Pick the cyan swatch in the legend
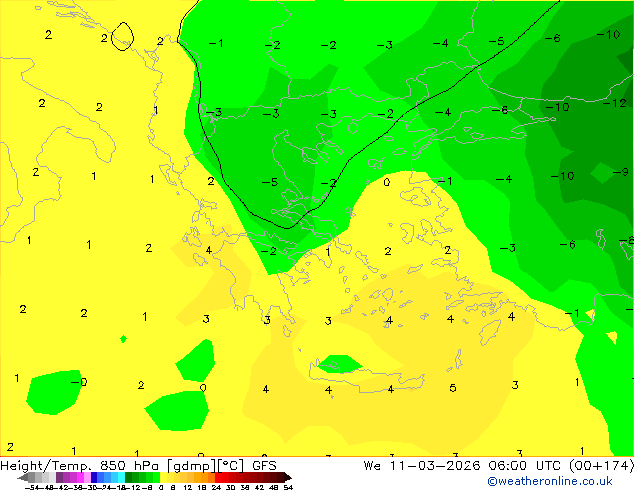Viewport: 634px width, 490px height. 121,477
